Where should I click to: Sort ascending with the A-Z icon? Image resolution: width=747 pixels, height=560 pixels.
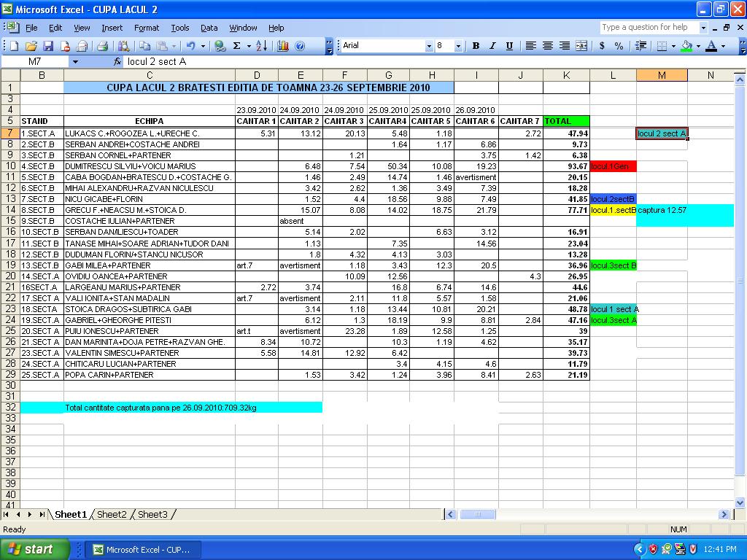[261, 46]
